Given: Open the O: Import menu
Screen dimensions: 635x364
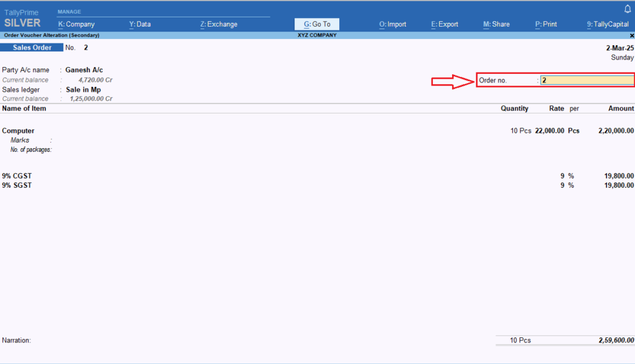Looking at the screenshot, I should tap(393, 24).
